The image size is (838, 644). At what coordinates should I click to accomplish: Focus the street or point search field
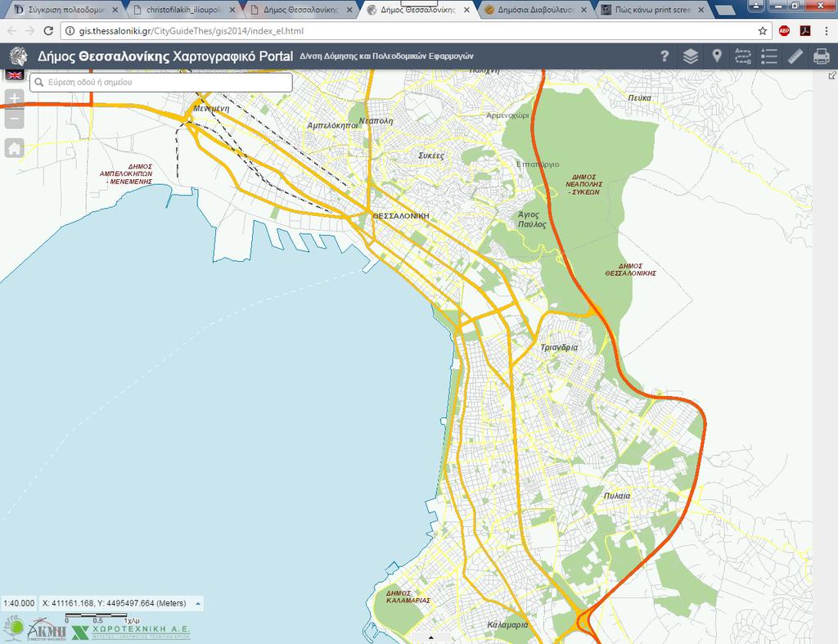click(161, 83)
